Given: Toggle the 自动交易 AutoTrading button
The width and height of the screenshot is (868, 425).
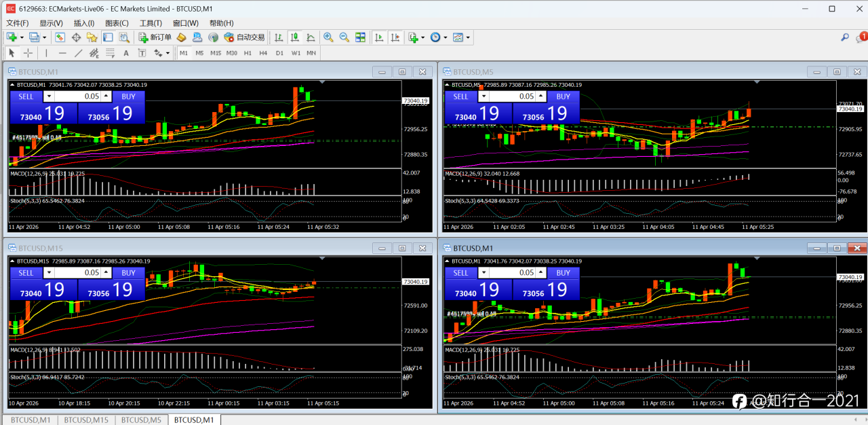Looking at the screenshot, I should click(244, 37).
